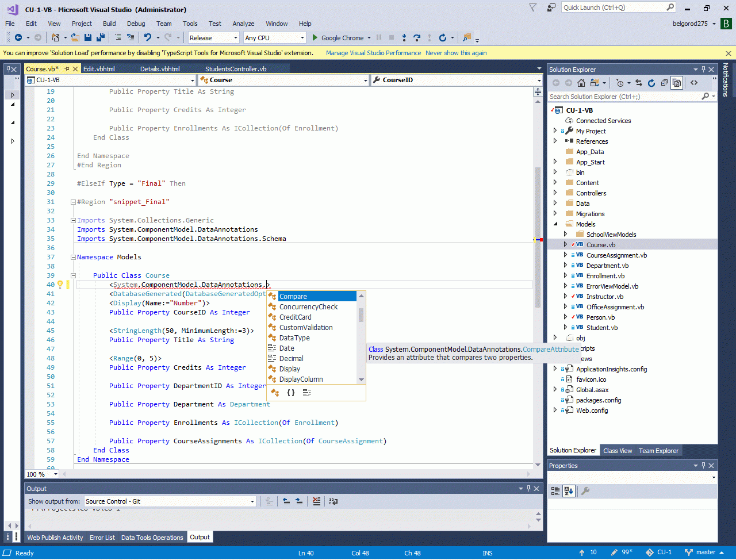Open the Class View tab

618,451
